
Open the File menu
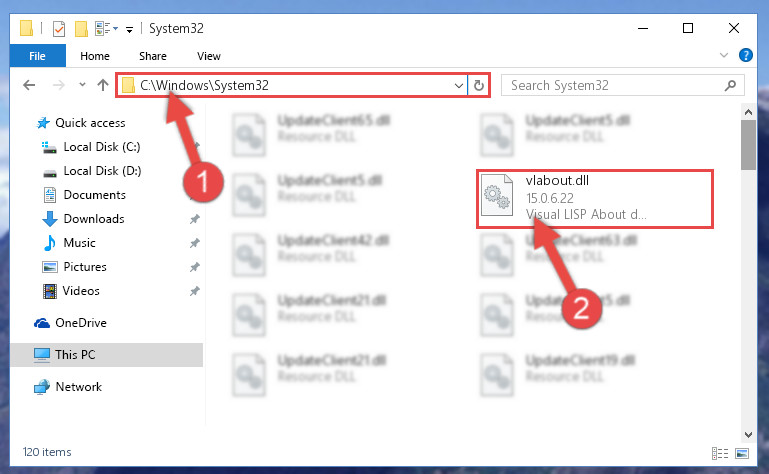coord(37,56)
